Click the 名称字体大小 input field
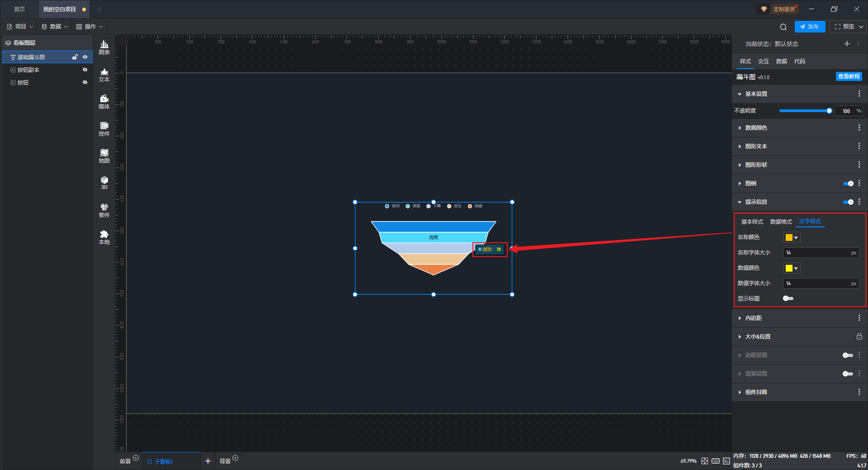Viewport: 868px width, 470px height. 821,253
